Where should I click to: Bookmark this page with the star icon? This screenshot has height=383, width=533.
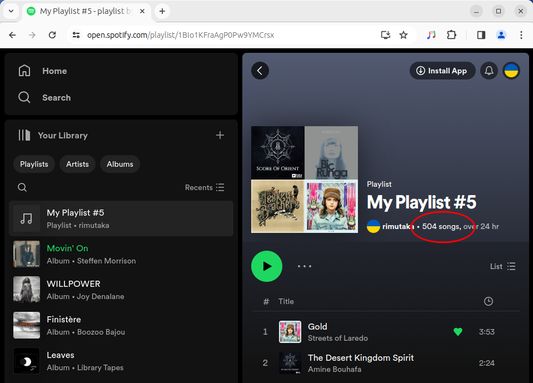[x=403, y=35]
